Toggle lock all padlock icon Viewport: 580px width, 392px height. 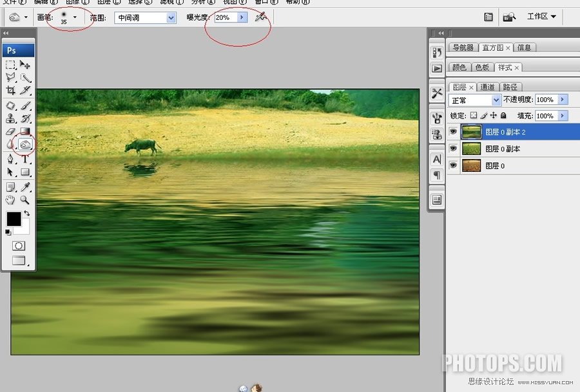click(x=503, y=115)
